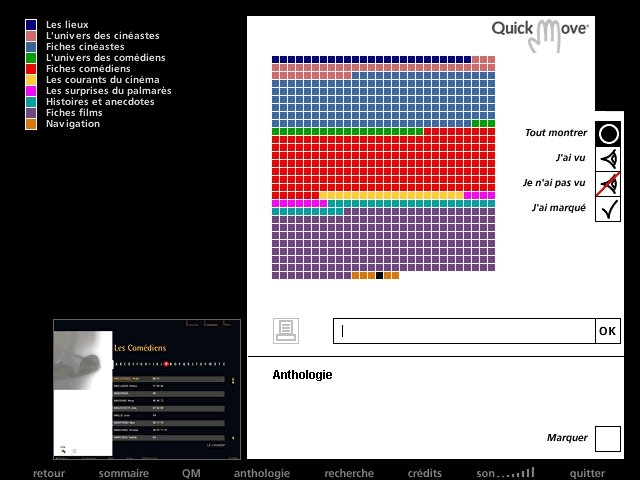Open the anthologie section

coord(262,474)
